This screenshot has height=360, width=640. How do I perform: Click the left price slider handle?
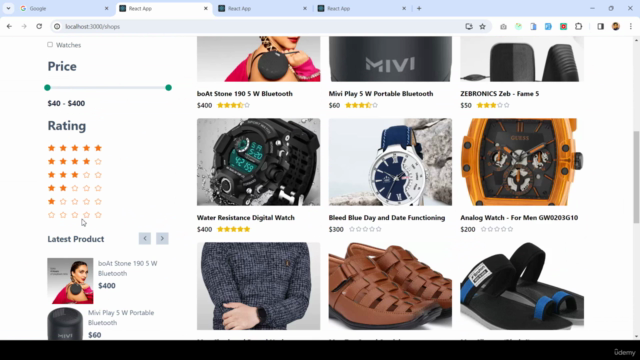47,87
